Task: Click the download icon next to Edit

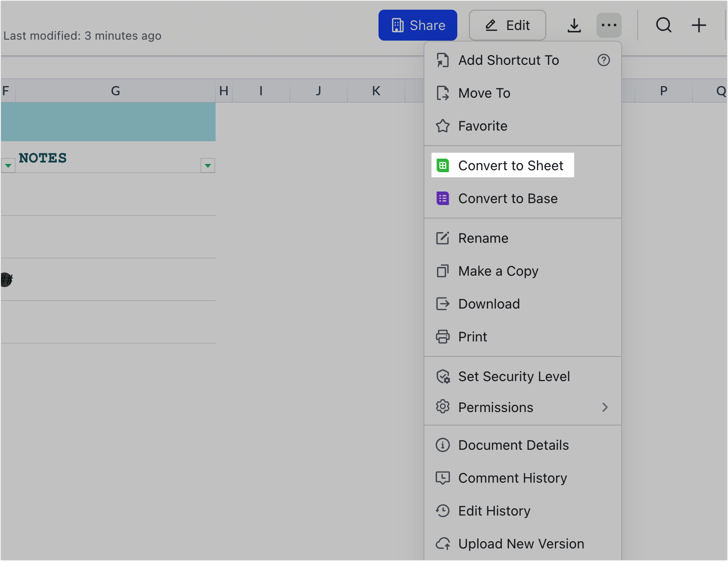Action: coord(574,25)
